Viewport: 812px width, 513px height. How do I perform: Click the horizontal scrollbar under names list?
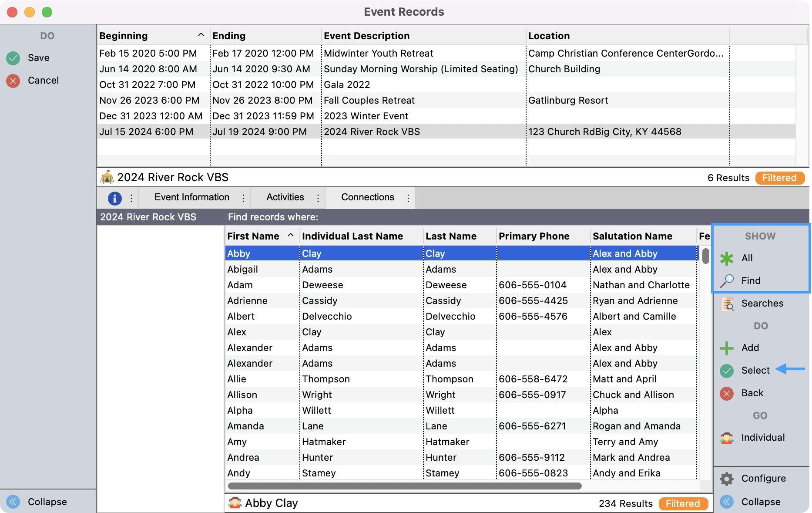coord(405,486)
